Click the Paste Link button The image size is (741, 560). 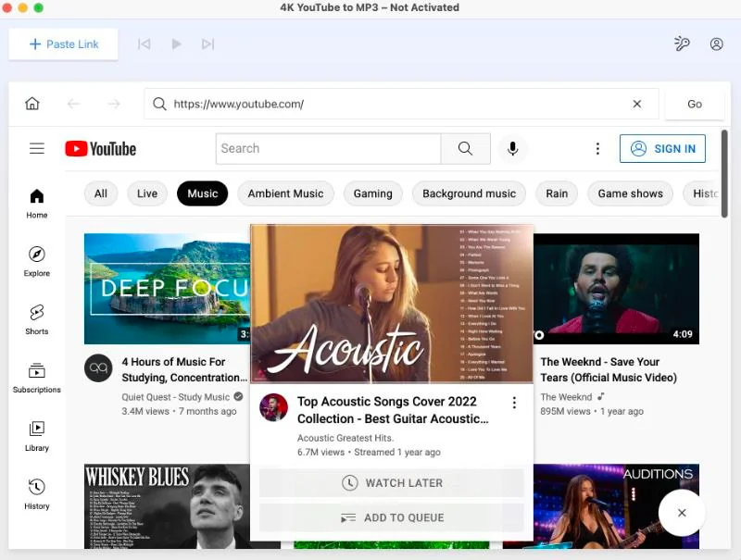tap(63, 44)
